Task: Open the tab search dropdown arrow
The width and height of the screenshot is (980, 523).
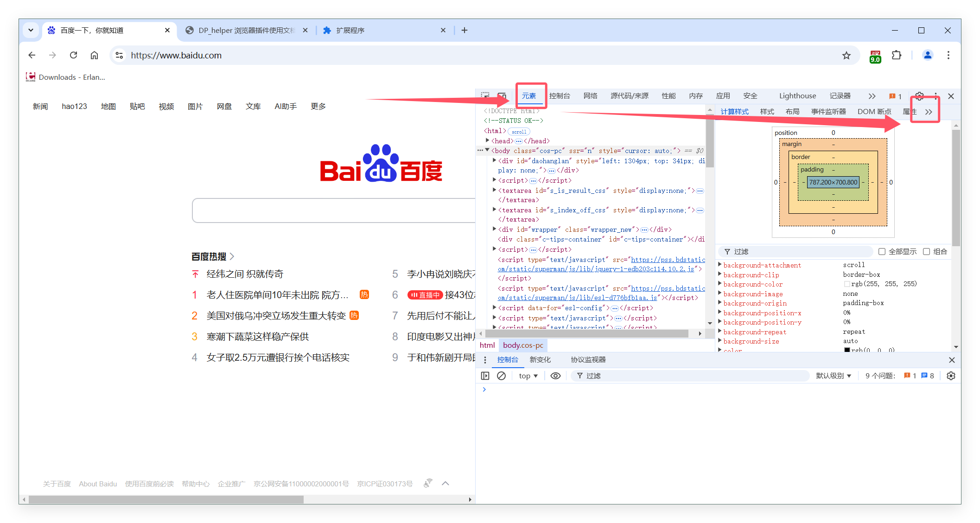Action: pyautogui.click(x=31, y=30)
